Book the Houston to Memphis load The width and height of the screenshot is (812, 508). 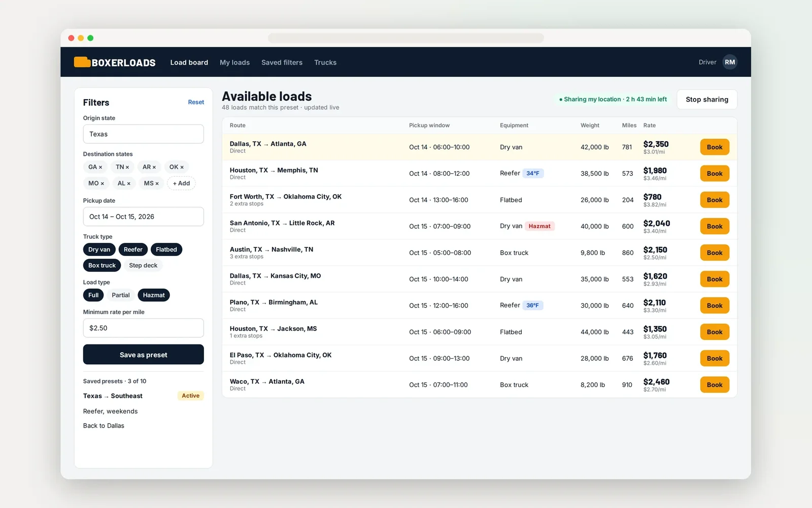click(x=715, y=174)
